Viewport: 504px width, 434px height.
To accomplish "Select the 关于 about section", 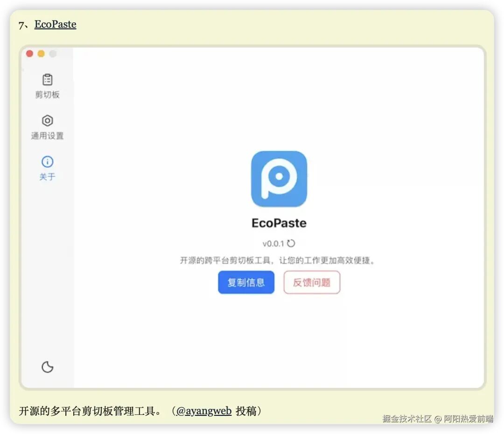I will click(47, 168).
